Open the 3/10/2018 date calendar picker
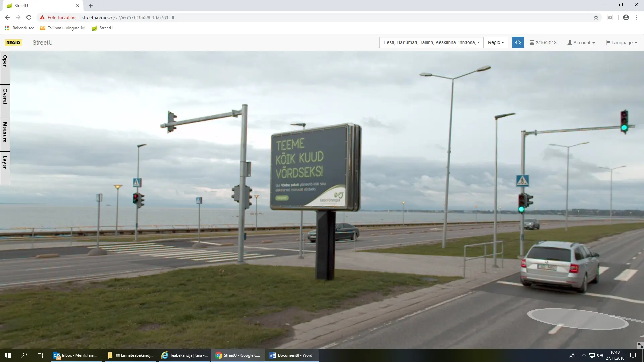 pyautogui.click(x=543, y=43)
